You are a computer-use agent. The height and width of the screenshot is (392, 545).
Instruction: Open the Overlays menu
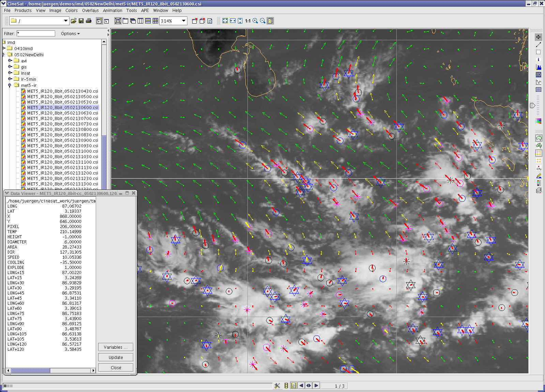click(x=90, y=11)
